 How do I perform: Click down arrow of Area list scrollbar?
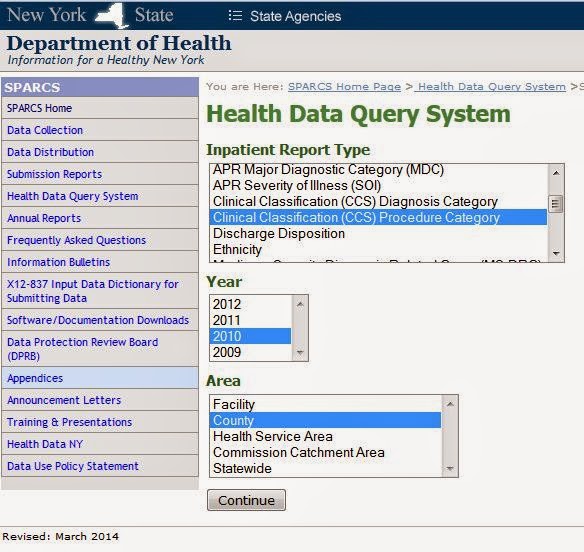pos(450,468)
